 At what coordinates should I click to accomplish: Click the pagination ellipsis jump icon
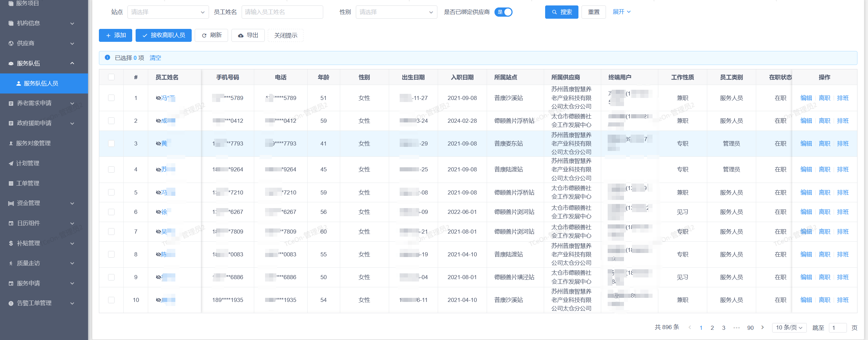point(736,328)
